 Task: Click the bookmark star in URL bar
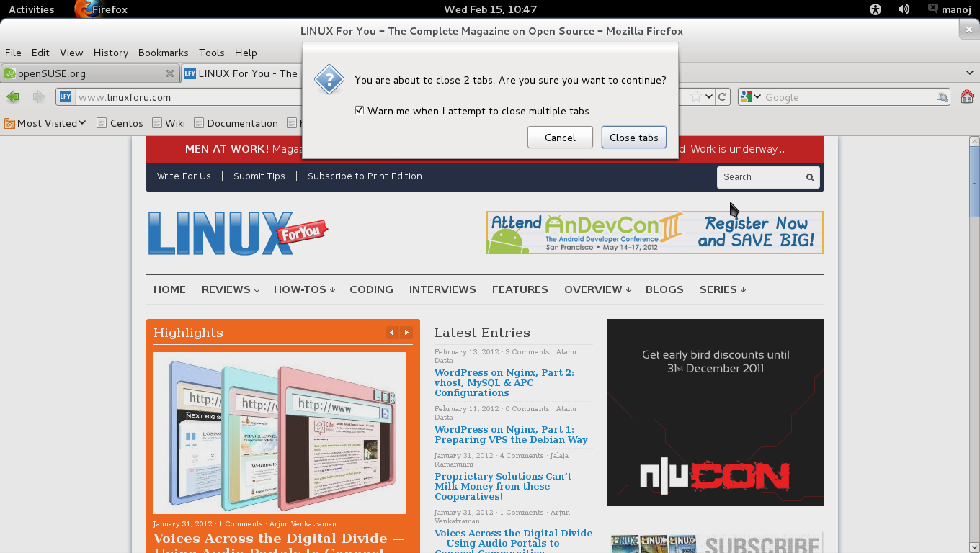[x=696, y=96]
